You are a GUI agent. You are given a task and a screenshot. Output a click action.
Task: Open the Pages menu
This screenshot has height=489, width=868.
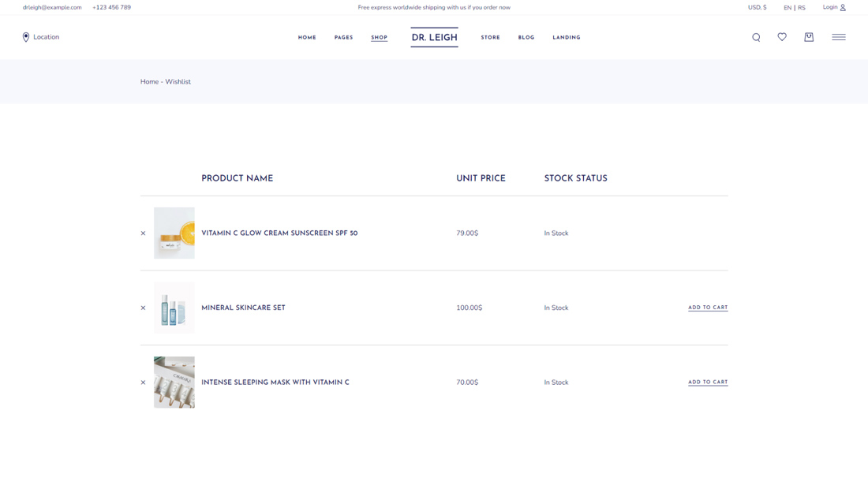pos(343,38)
